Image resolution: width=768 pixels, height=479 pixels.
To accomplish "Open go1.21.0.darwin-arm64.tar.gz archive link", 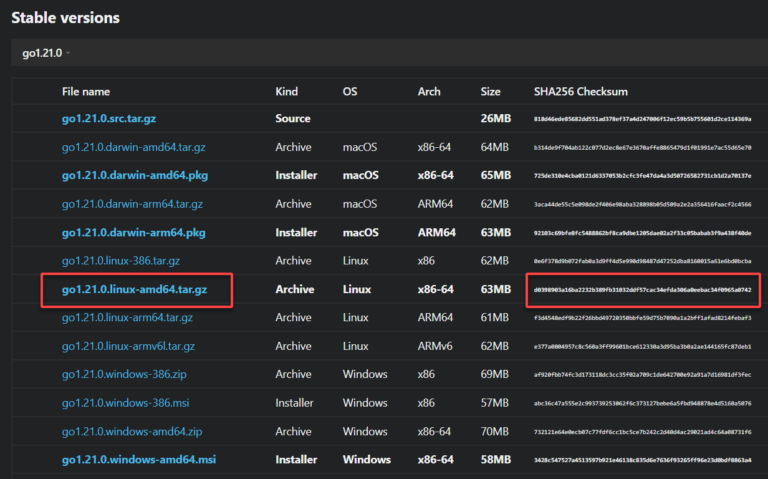I will click(x=132, y=204).
